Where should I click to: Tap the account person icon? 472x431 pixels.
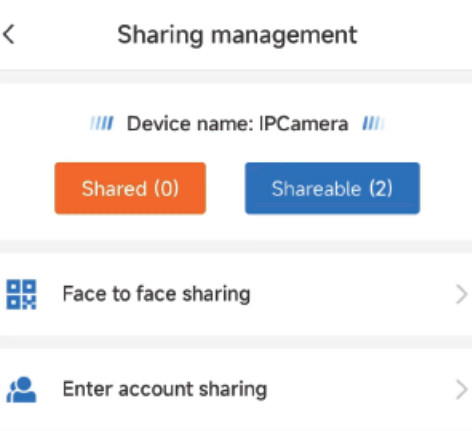point(21,389)
